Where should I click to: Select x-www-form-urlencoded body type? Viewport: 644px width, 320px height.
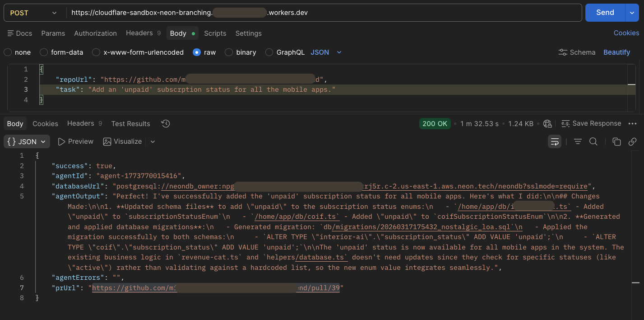(x=138, y=52)
